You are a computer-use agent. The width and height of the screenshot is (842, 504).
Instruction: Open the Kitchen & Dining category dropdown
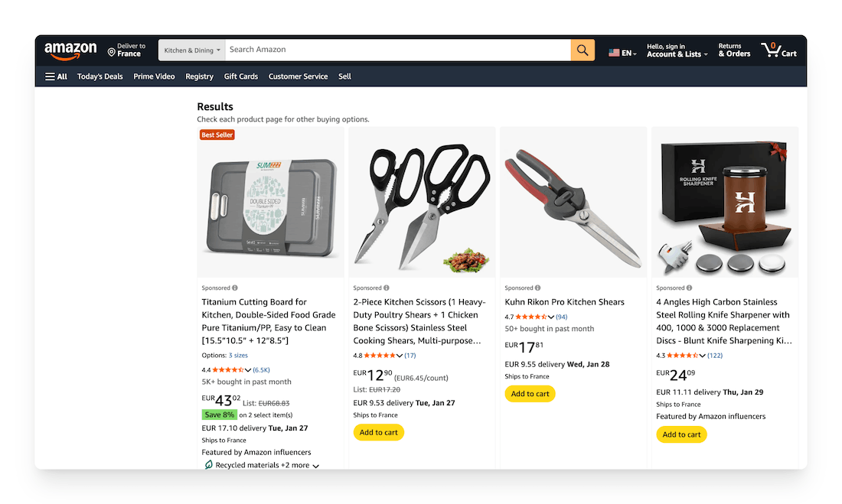(191, 50)
